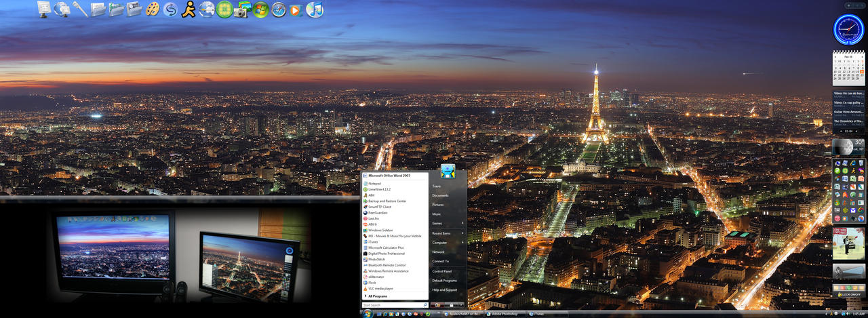Open the shutdown options arrow in Start menu
This screenshot has width=868, height=318.
pyautogui.click(x=460, y=305)
